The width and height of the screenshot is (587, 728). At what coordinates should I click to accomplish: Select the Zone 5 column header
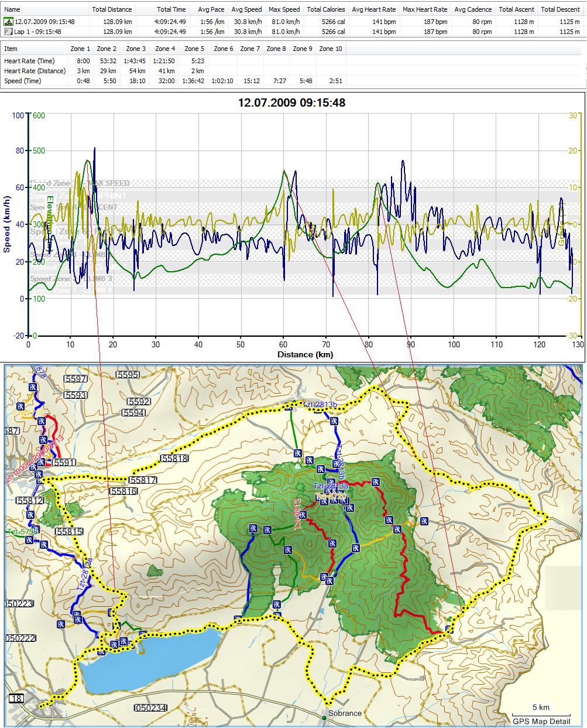click(194, 49)
